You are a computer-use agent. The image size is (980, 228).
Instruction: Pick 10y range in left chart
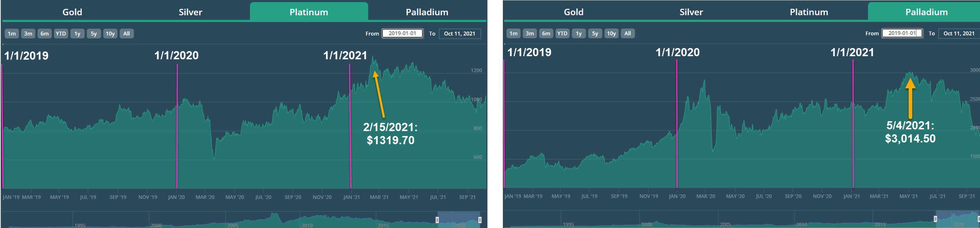(110, 33)
